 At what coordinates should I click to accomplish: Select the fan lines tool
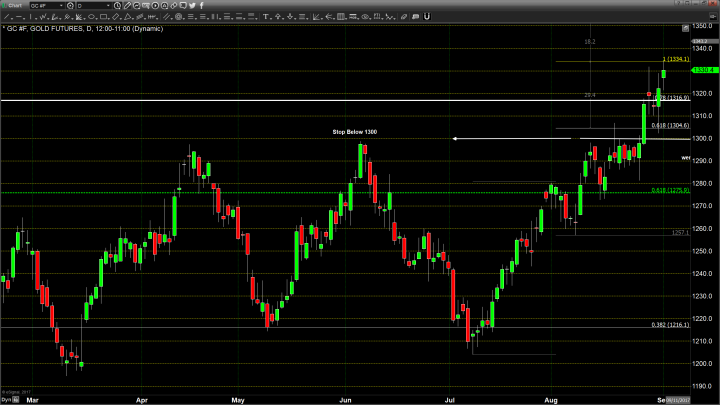(79, 17)
